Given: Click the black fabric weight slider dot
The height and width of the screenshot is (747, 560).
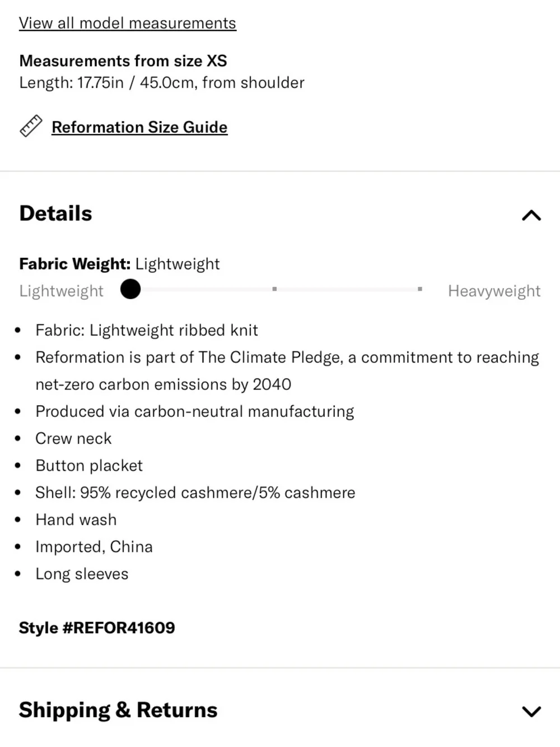Looking at the screenshot, I should coord(130,289).
